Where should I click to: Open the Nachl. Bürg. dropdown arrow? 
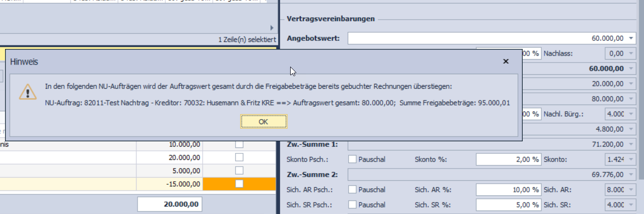(x=631, y=114)
